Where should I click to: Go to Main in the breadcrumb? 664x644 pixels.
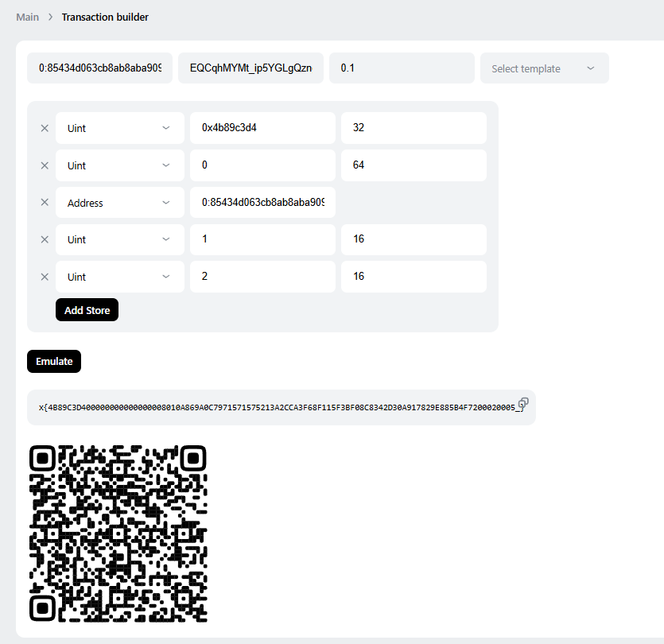[28, 17]
